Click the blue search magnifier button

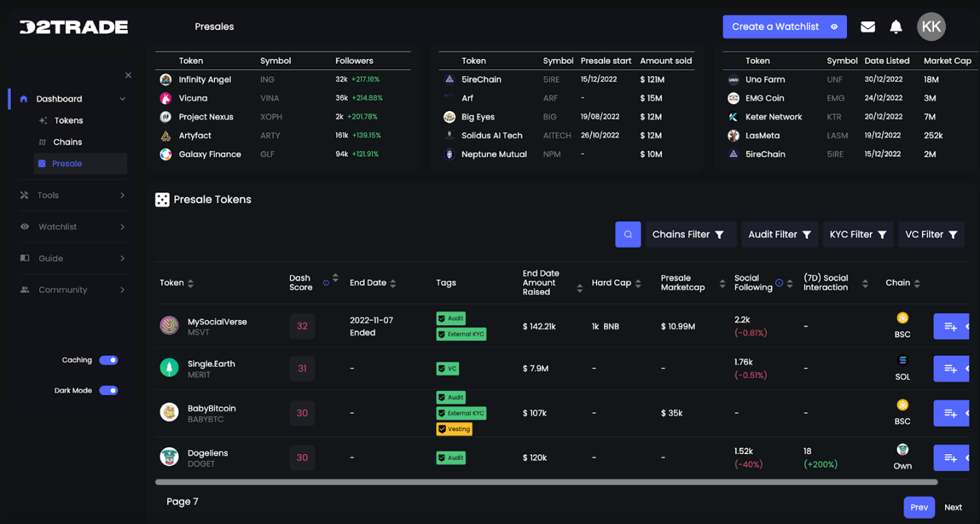click(x=628, y=234)
